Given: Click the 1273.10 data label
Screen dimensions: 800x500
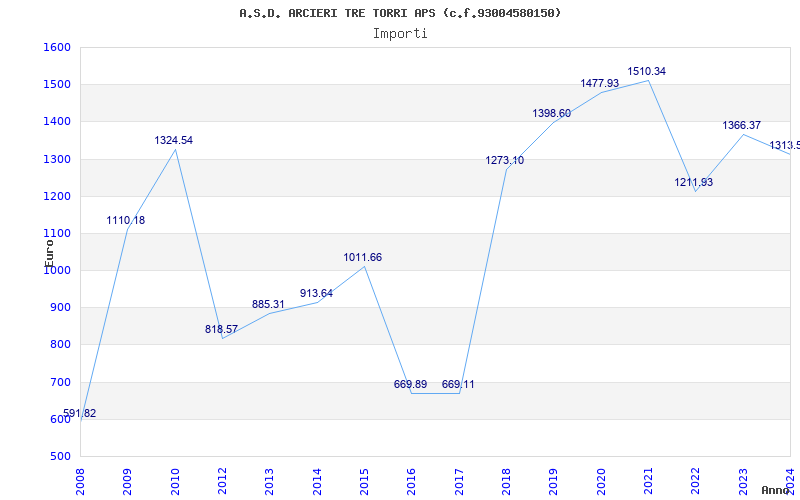Looking at the screenshot, I should 505,160.
